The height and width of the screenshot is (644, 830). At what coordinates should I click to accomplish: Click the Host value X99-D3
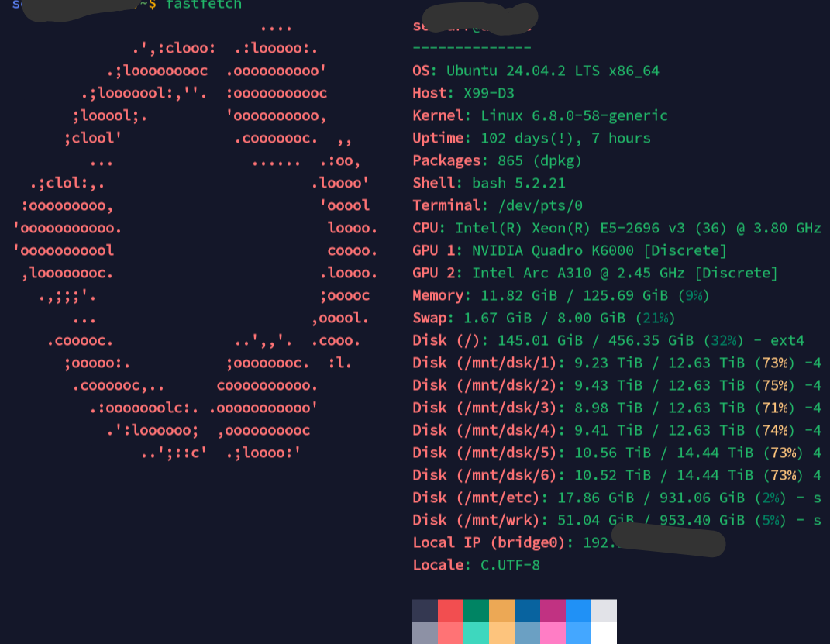(488, 93)
